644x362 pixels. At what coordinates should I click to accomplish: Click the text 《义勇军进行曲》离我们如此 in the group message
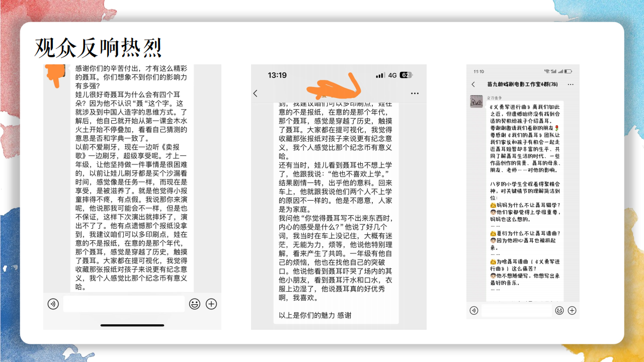[524, 107]
